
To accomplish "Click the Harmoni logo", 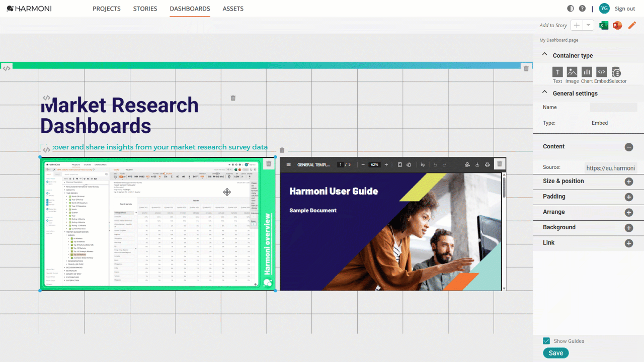I will [x=29, y=9].
